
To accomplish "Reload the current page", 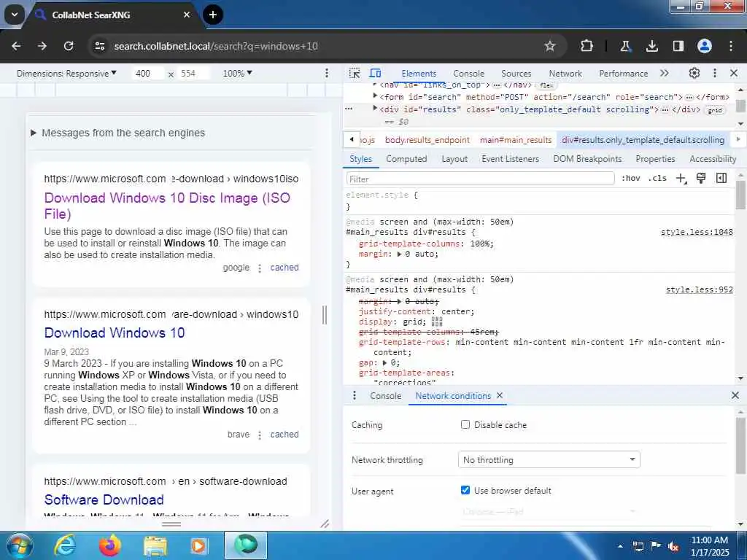I will (69, 46).
